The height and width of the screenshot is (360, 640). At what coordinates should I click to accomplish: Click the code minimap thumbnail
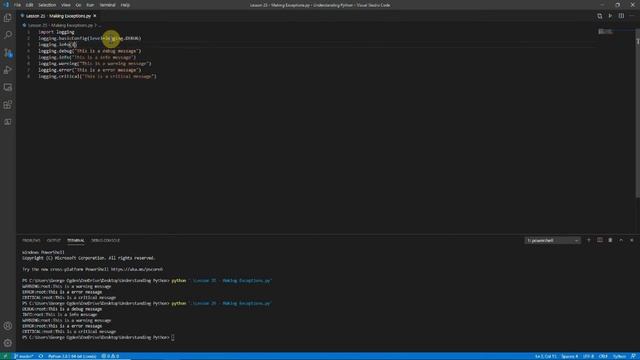605,31
